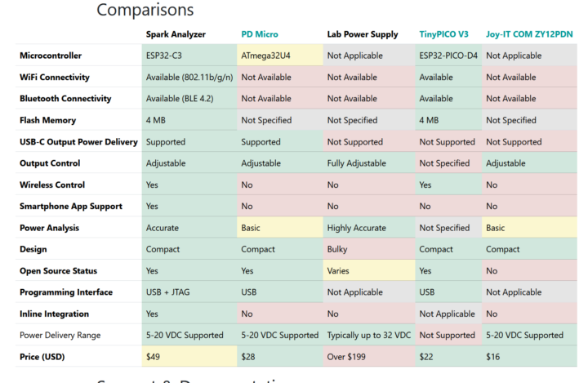The width and height of the screenshot is (588, 383).
Task: Click the Microcontroller row label
Action: pos(51,56)
